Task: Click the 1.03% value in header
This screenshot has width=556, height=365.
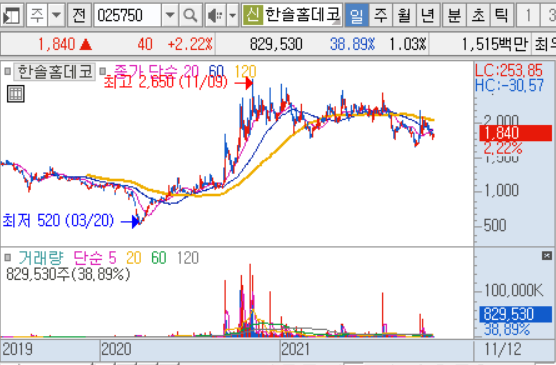Action: tap(408, 45)
